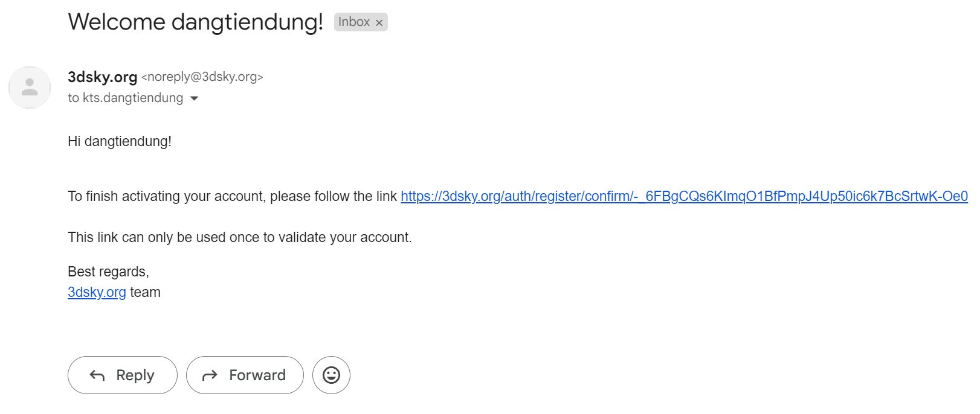
Task: Click the curved Reply arrow icon
Action: coord(97,375)
